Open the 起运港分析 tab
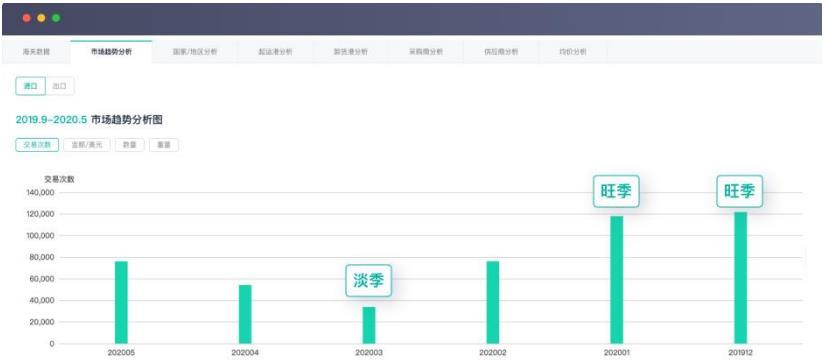 pyautogui.click(x=275, y=52)
